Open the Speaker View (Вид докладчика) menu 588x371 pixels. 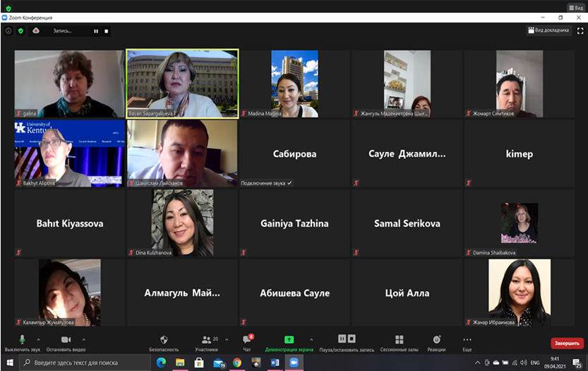tap(548, 30)
